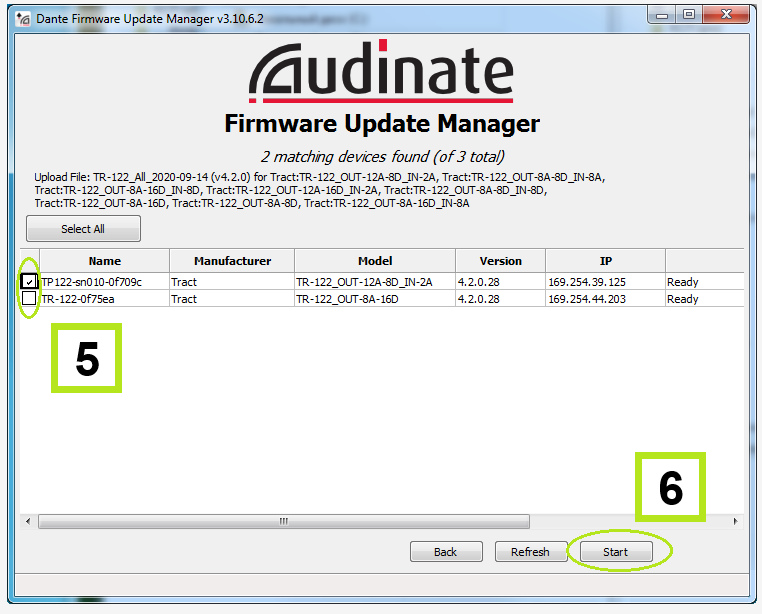This screenshot has height=614, width=762.
Task: Click the horizontal scrollbar left arrow
Action: (29, 521)
